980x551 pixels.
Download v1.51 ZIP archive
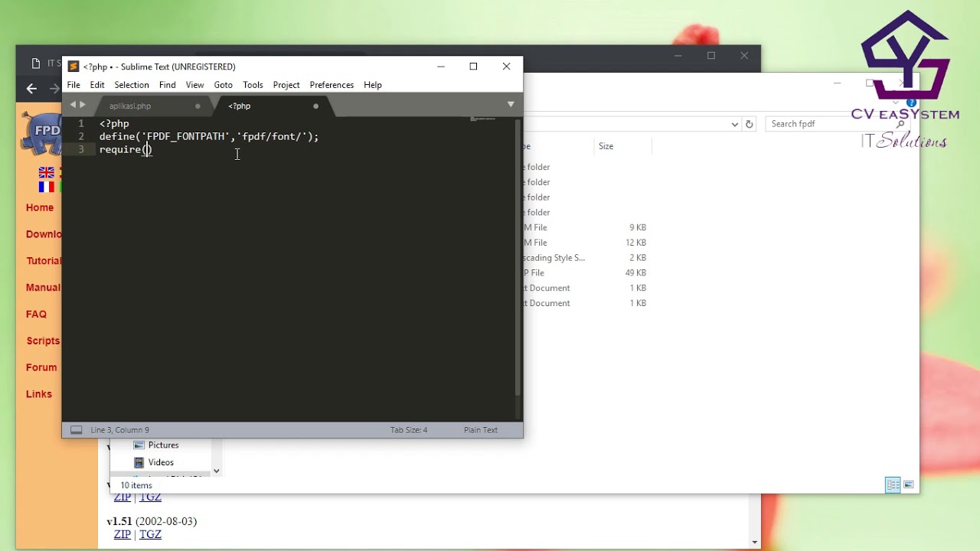122,534
